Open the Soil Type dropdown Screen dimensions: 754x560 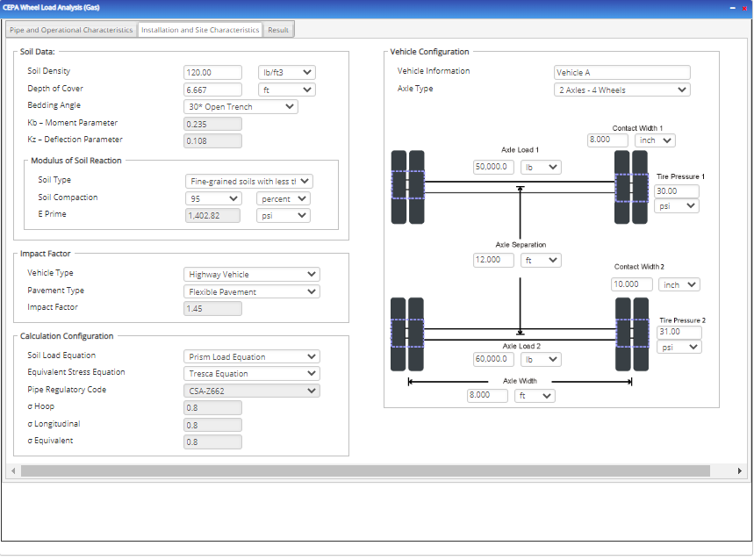pyautogui.click(x=248, y=181)
